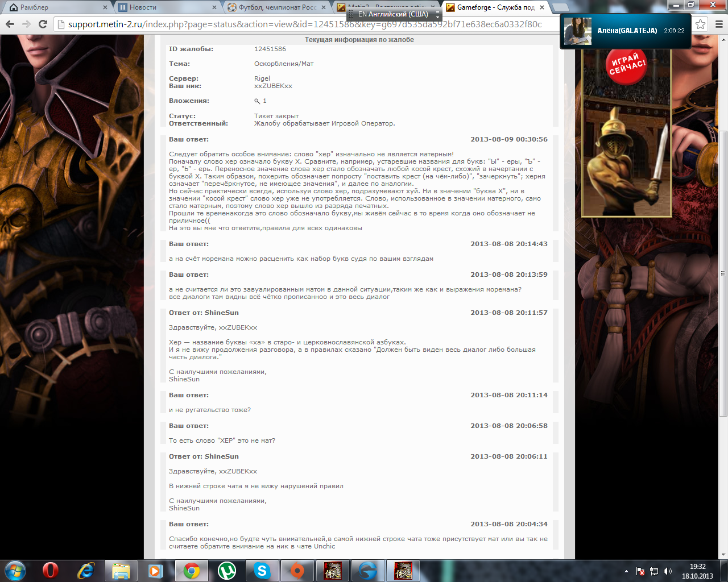Click the scrollbar up arrow
Image resolution: width=728 pixels, height=582 pixels.
point(723,40)
